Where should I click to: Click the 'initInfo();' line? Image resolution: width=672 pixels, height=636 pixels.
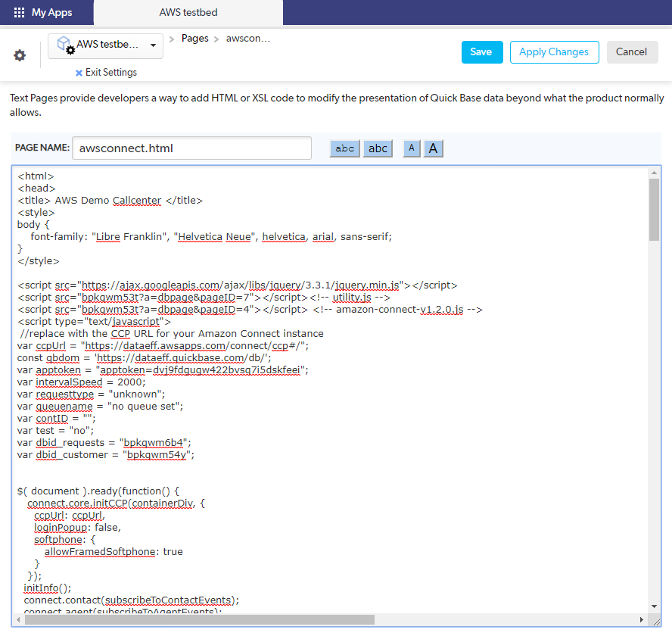coord(48,588)
